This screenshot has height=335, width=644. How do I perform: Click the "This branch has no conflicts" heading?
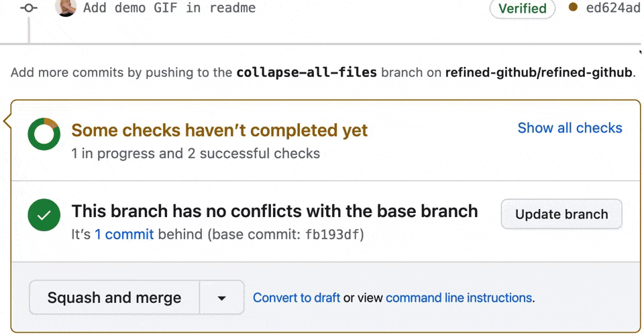pyautogui.click(x=275, y=212)
